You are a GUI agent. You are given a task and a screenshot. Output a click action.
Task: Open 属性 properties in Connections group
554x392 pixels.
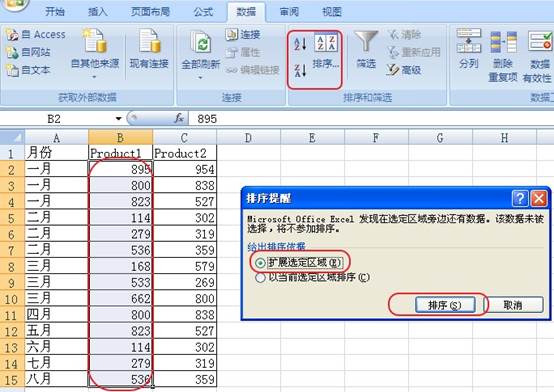coord(243,52)
